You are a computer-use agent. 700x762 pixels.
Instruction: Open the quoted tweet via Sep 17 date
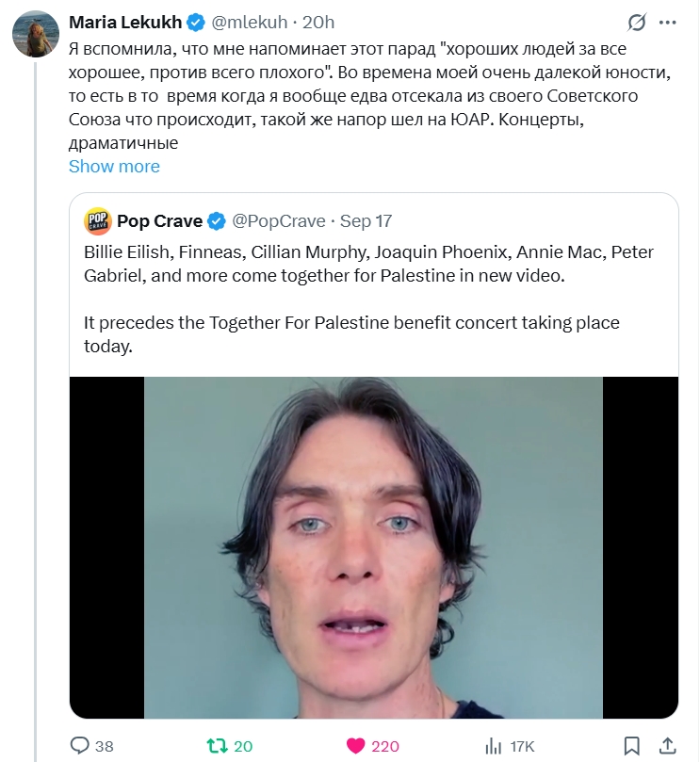click(366, 221)
